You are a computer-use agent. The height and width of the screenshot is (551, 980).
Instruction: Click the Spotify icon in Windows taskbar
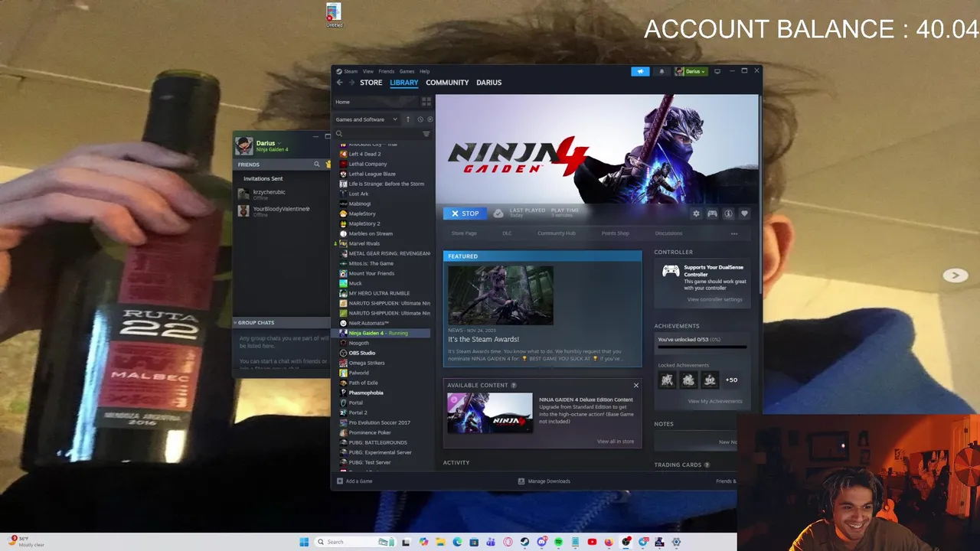(x=558, y=542)
